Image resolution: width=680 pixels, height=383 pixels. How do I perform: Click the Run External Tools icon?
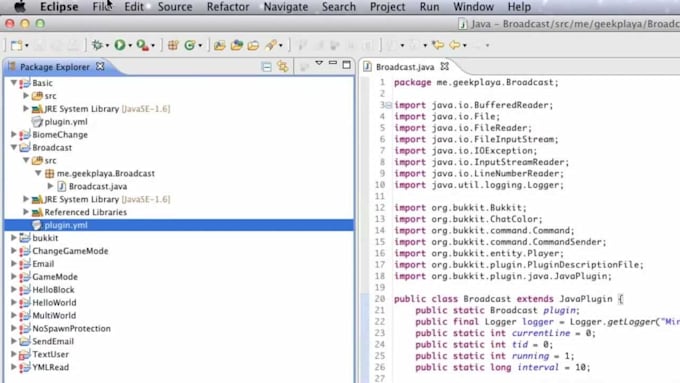tap(142, 45)
